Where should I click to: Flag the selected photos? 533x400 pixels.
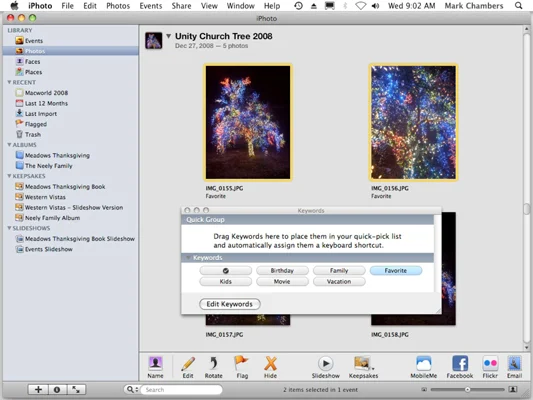(242, 367)
